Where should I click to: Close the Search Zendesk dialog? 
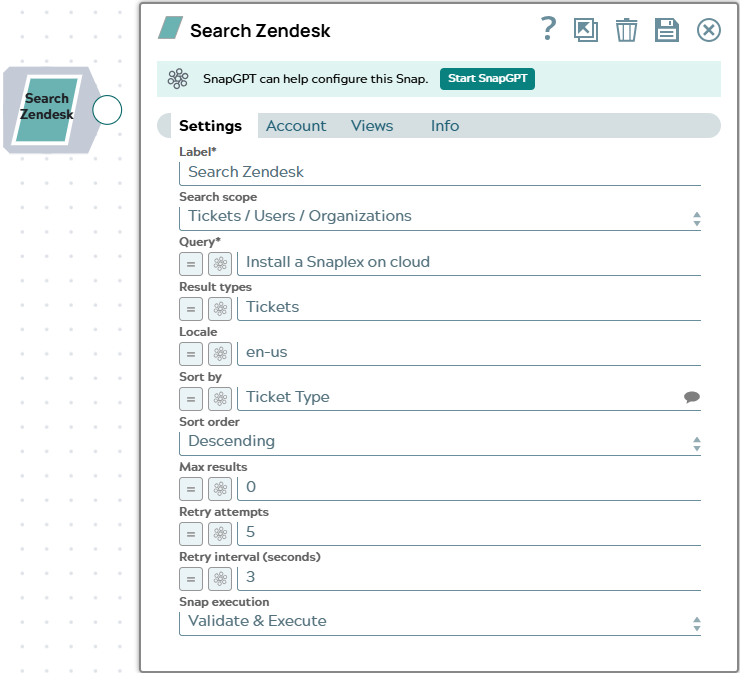(x=708, y=30)
